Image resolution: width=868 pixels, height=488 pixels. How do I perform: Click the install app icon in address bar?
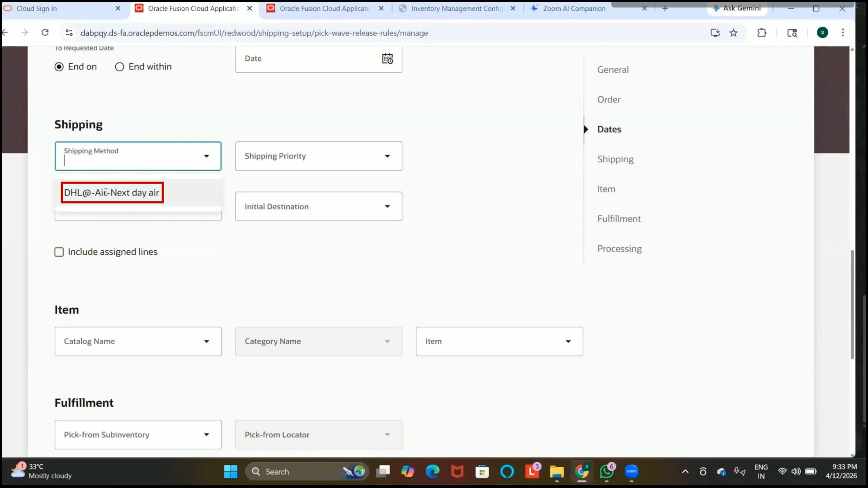(x=715, y=33)
